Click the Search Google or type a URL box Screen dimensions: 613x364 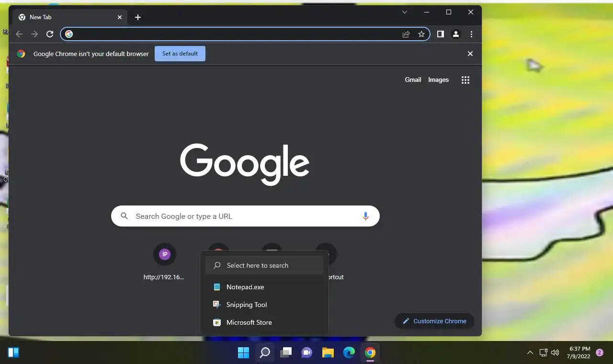click(245, 216)
